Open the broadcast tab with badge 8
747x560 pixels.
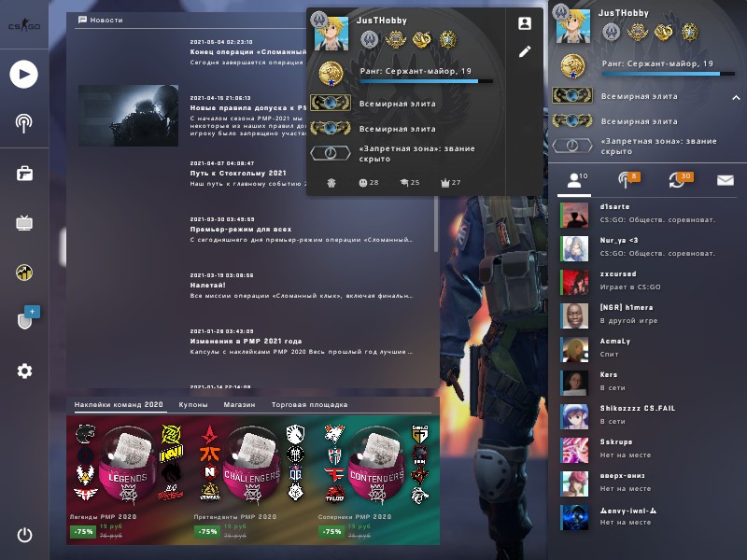[627, 180]
